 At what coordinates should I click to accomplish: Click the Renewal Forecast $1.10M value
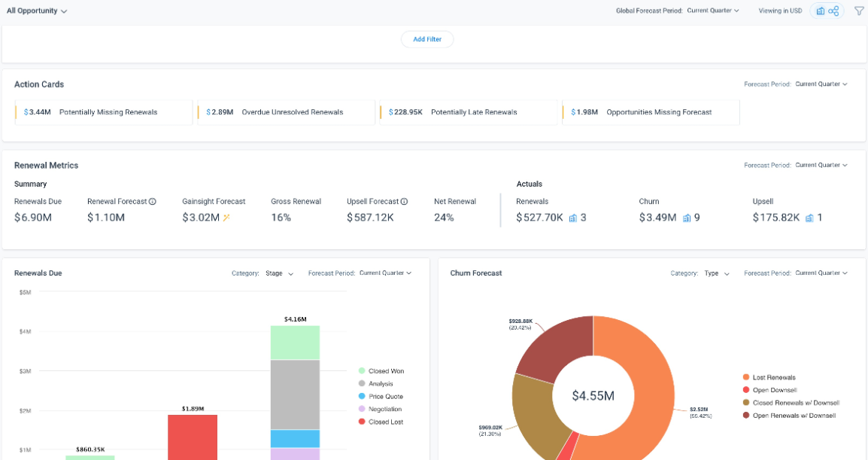click(x=106, y=218)
